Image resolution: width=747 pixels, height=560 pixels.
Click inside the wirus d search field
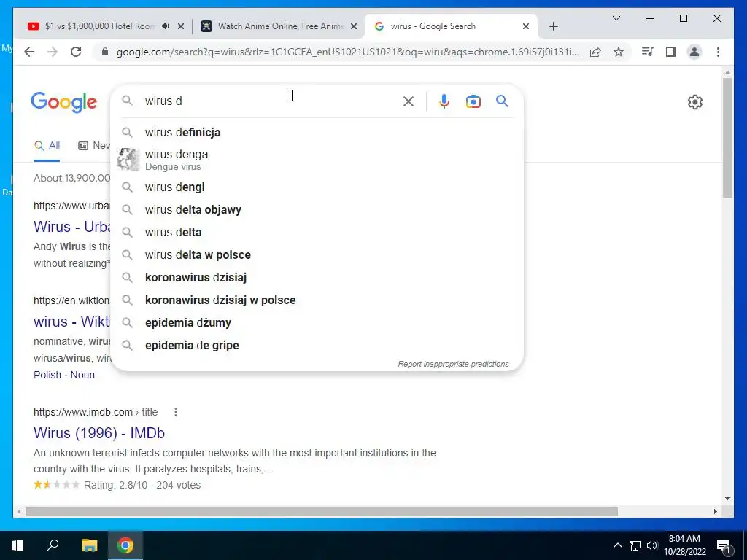(x=269, y=101)
